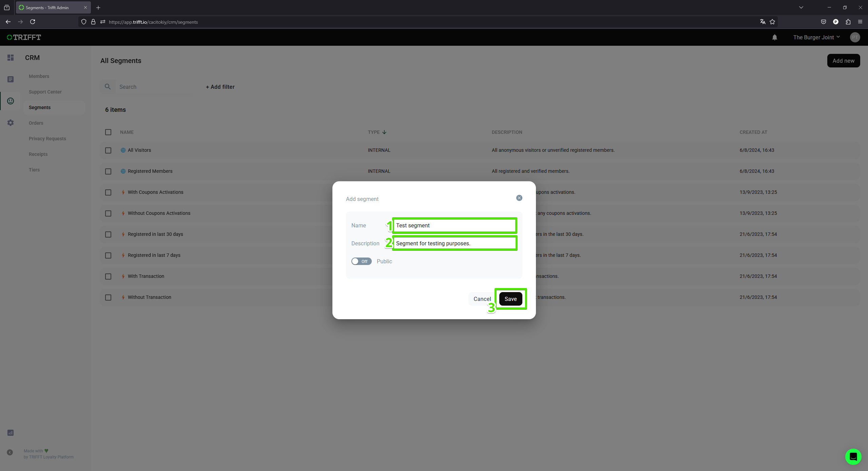This screenshot has height=471, width=868.
Task: Click the Orders section icon in sidebar
Action: click(x=11, y=123)
